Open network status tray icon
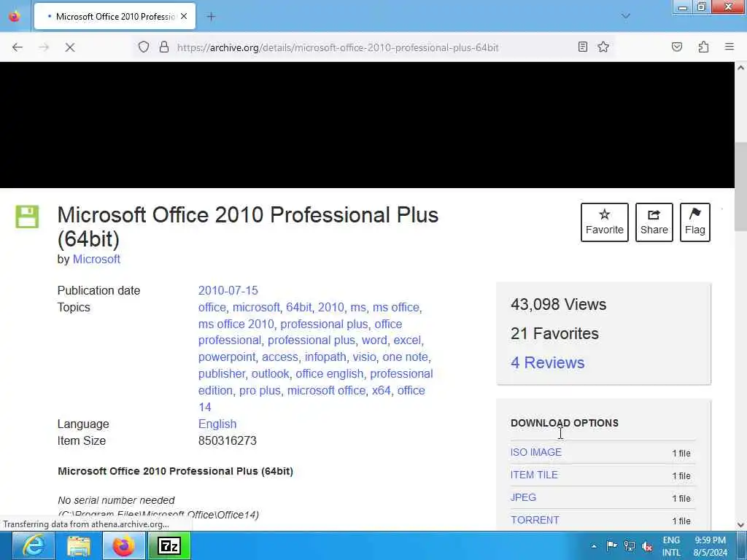The image size is (747, 560). (x=630, y=545)
